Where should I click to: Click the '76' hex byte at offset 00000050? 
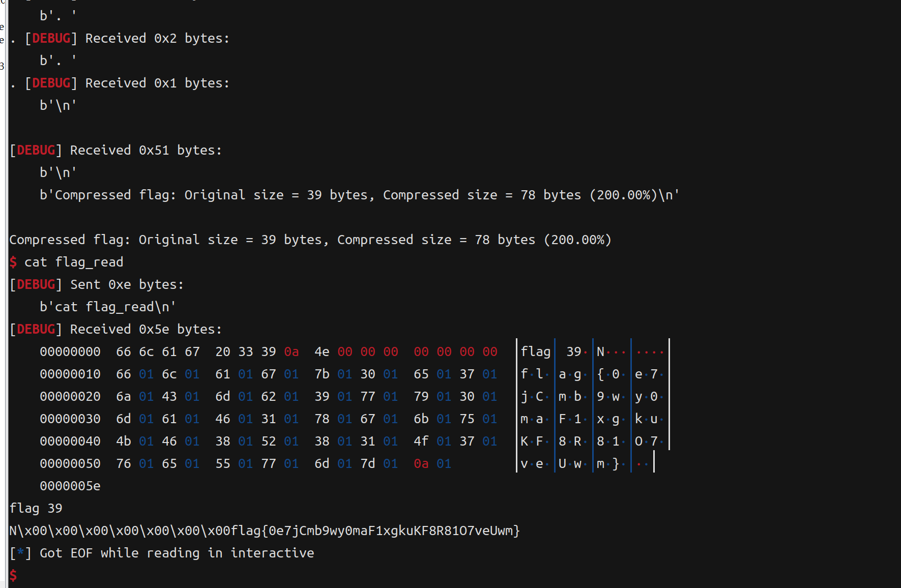pos(124,463)
